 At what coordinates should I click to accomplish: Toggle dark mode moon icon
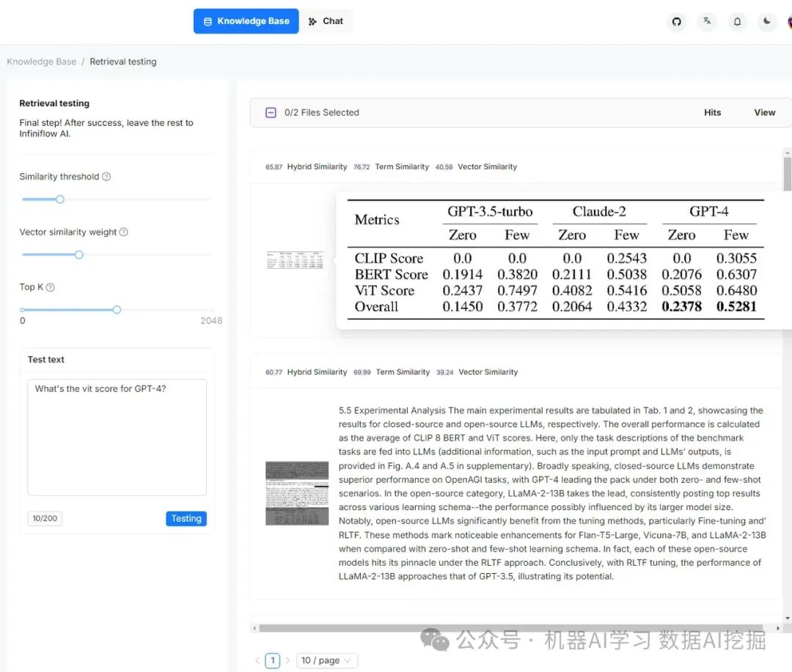[767, 21]
